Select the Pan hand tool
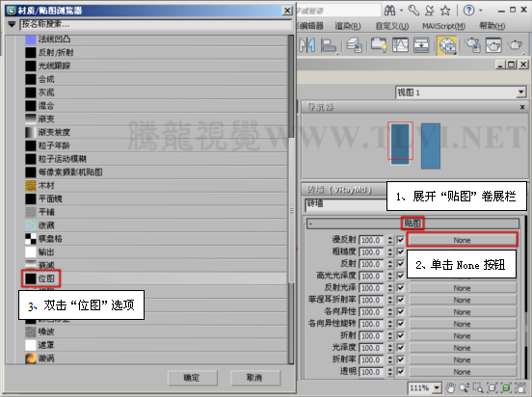This screenshot has height=397, width=532. [x=450, y=387]
